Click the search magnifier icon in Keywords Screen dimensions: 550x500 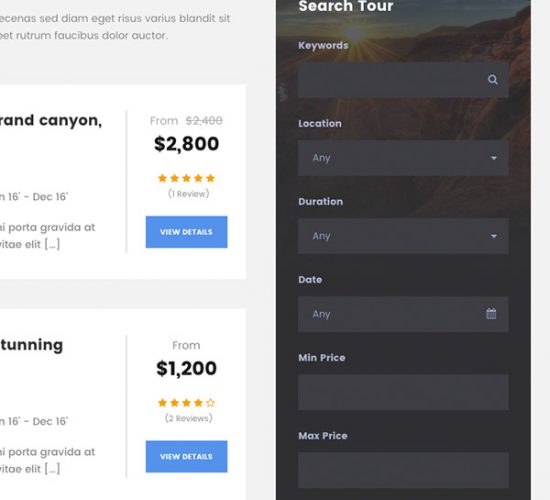click(492, 80)
